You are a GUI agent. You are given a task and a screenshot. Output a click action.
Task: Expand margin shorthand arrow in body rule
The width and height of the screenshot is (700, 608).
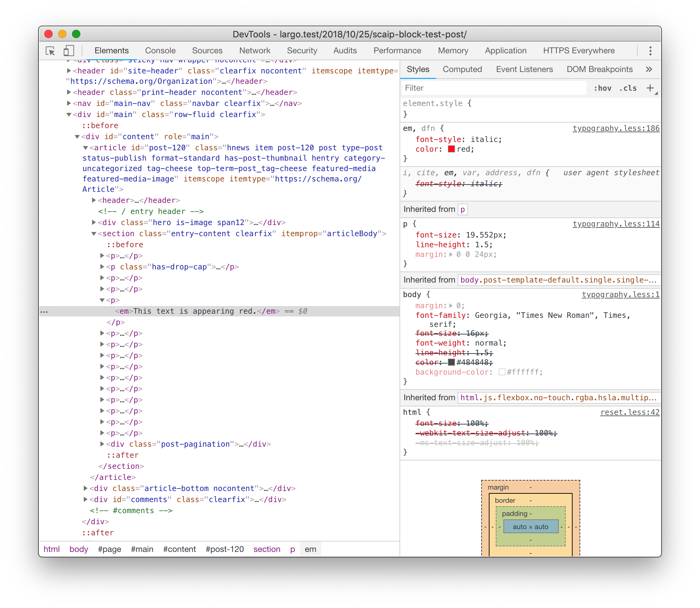(451, 306)
